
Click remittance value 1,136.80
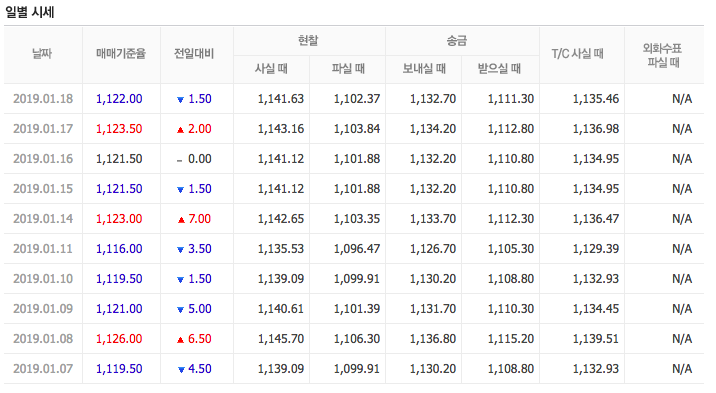[433, 339]
